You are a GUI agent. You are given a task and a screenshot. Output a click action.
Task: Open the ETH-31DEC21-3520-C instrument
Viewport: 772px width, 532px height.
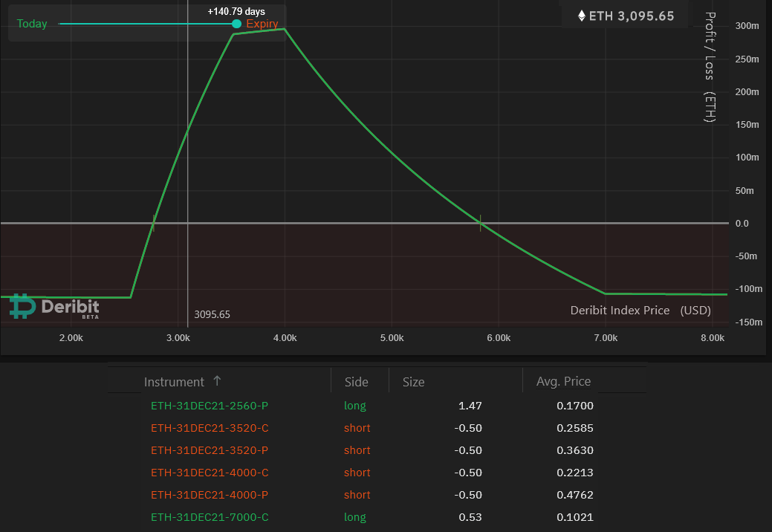click(210, 428)
